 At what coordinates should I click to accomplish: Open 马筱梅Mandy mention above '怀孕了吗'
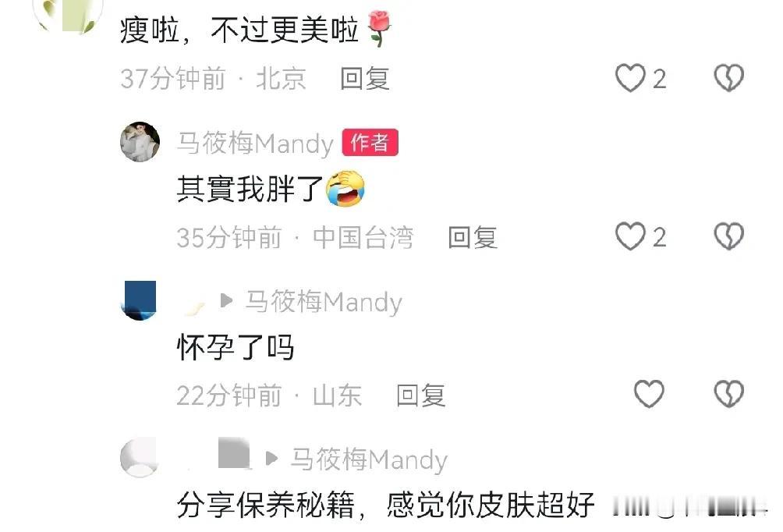324,302
